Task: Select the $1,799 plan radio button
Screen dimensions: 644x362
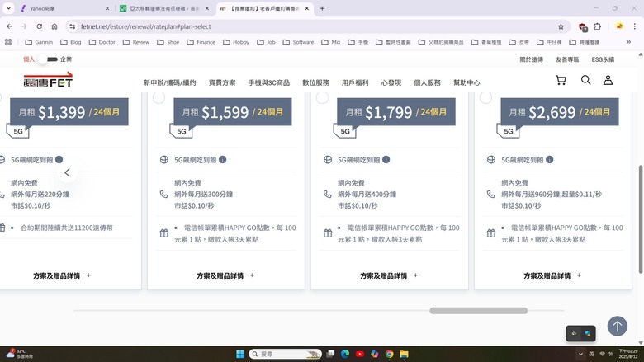Action: [322, 97]
